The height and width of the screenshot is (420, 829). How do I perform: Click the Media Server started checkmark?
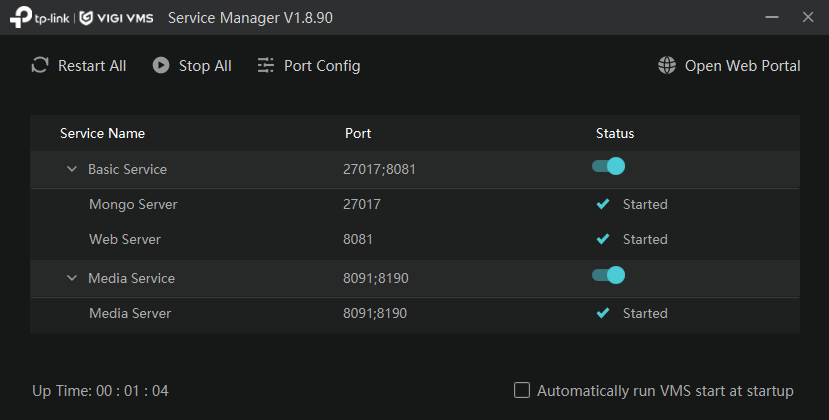603,313
